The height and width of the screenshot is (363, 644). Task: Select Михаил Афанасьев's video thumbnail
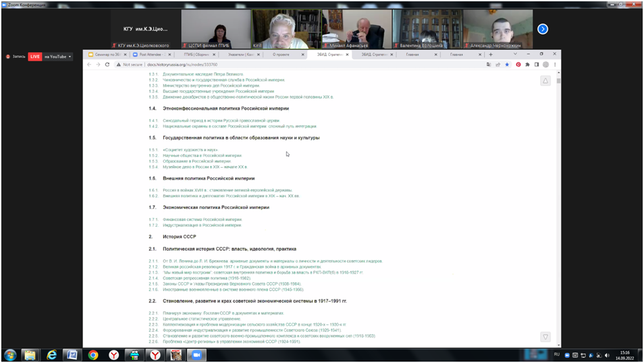tap(357, 29)
